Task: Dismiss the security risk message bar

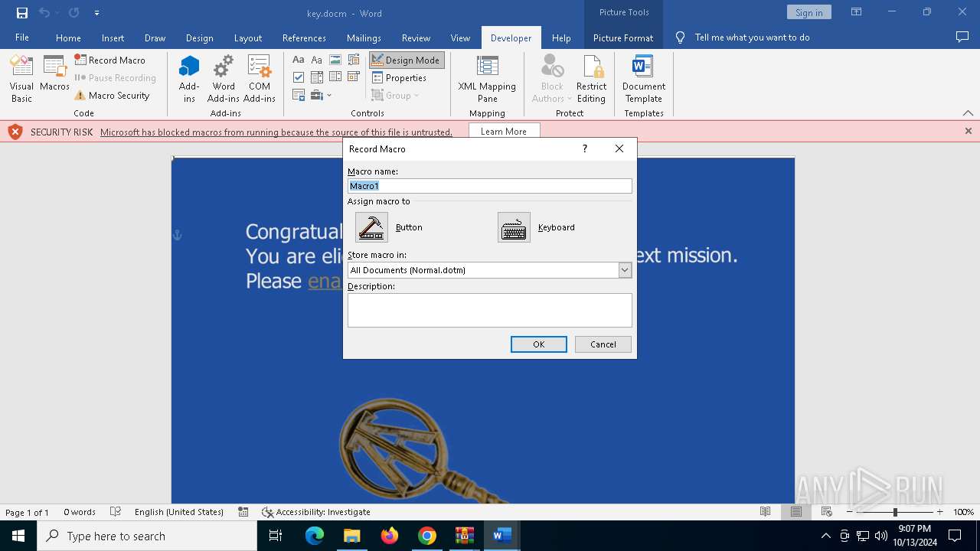Action: tap(968, 131)
